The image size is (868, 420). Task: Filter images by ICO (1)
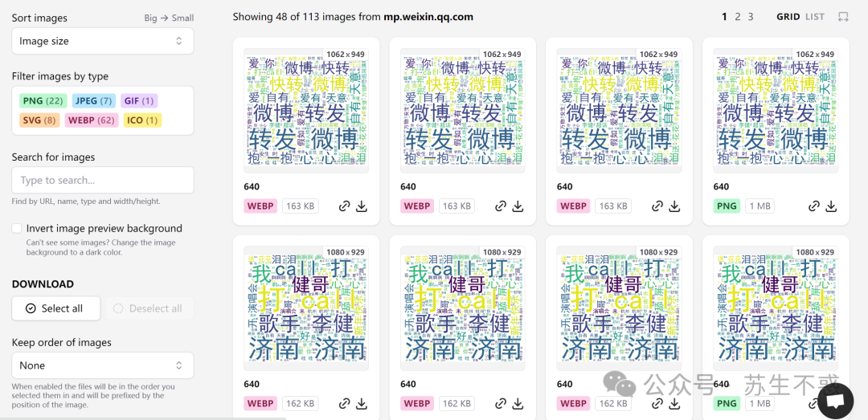click(x=142, y=120)
